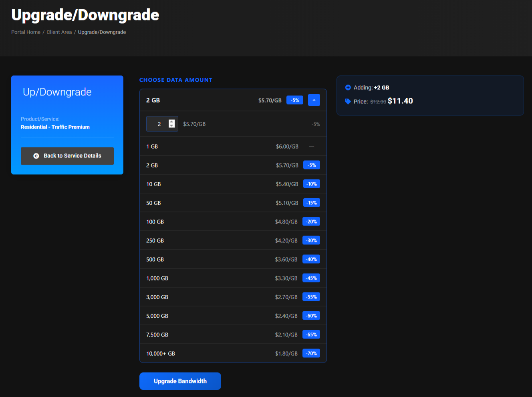Click the -10% discount badge
Image resolution: width=532 pixels, height=397 pixels.
pyautogui.click(x=312, y=184)
